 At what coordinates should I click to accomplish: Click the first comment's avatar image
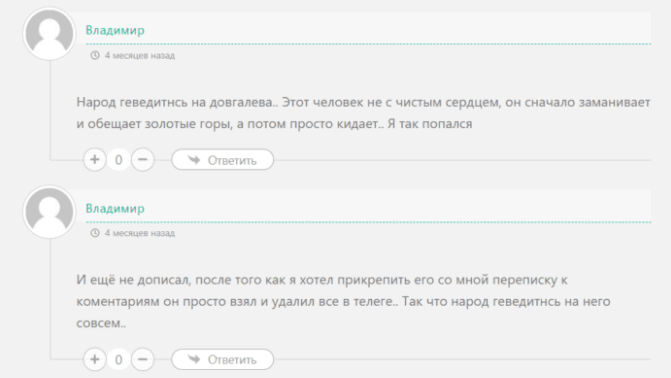click(49, 34)
